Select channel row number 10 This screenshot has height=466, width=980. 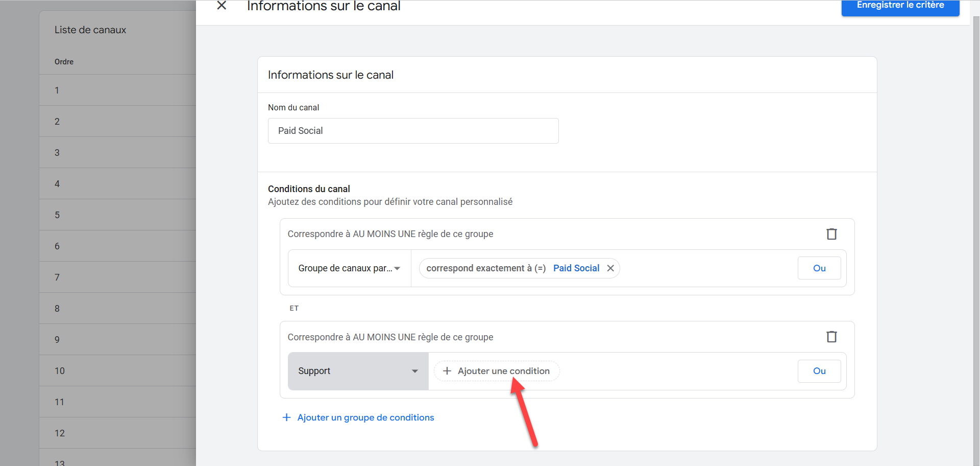coord(117,371)
